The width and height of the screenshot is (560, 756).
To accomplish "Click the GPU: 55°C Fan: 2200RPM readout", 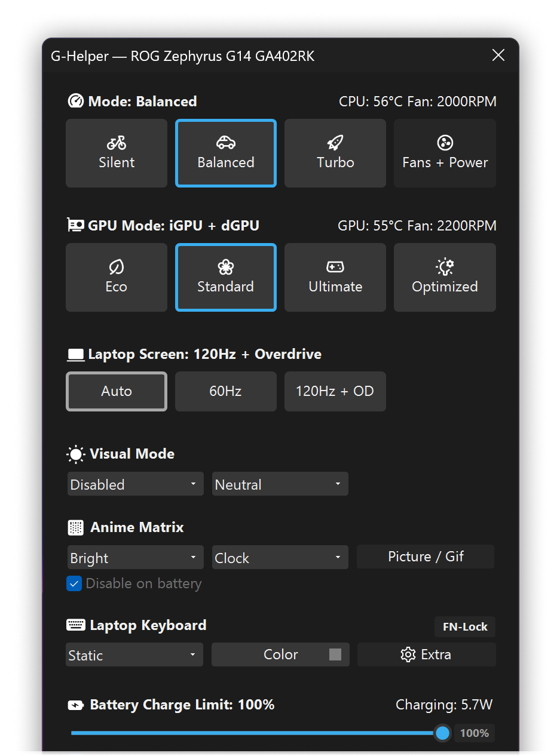I will [417, 226].
